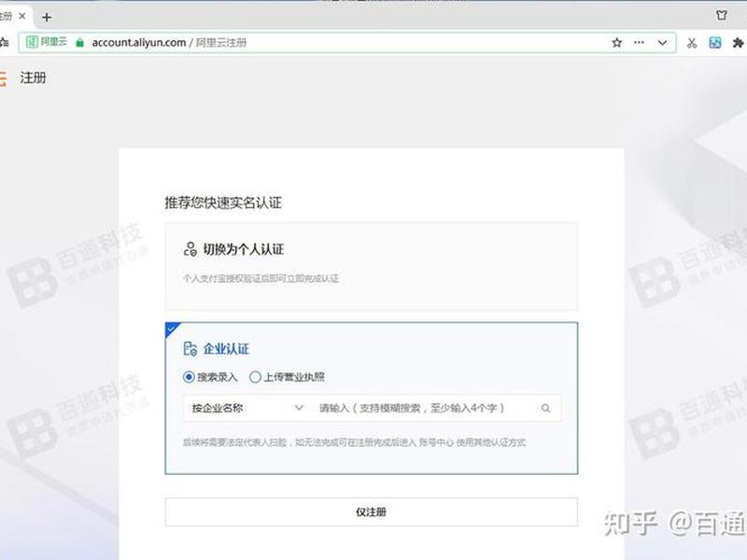This screenshot has height=560, width=747.
Task: Expand the address bar dropdown chevron
Action: coord(662,42)
